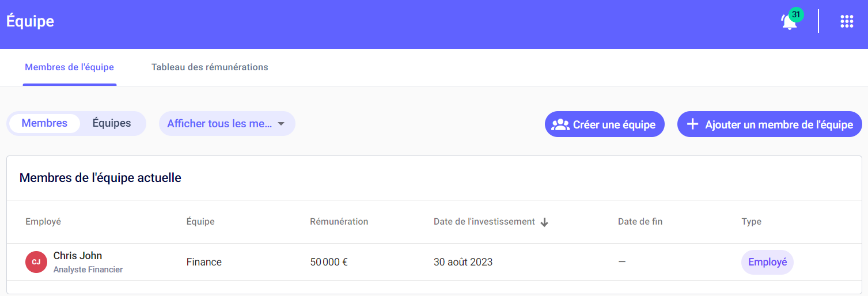868x296 pixels.
Task: Click the people icon on Créer une équipe
Action: [x=560, y=124]
